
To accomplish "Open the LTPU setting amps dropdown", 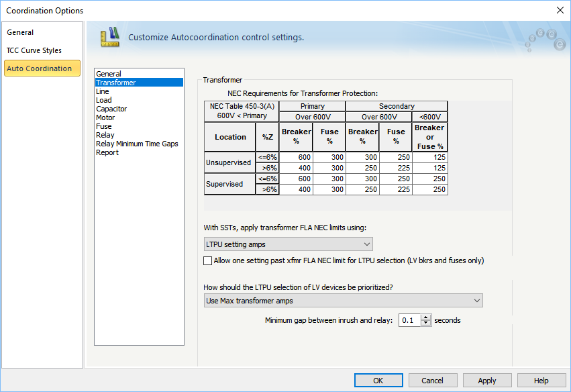I will click(288, 244).
